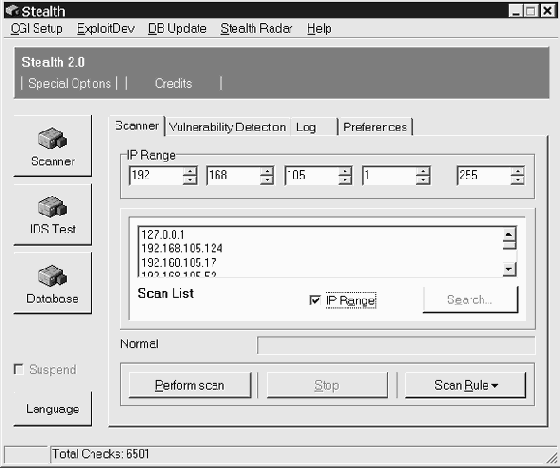Increase range start value 1
560x468 pixels.
pos(422,170)
